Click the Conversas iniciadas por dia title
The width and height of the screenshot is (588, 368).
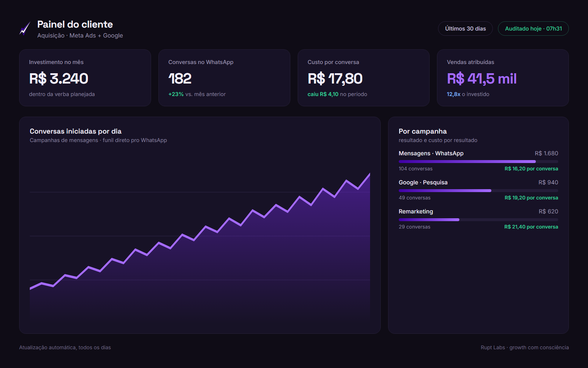pos(76,131)
